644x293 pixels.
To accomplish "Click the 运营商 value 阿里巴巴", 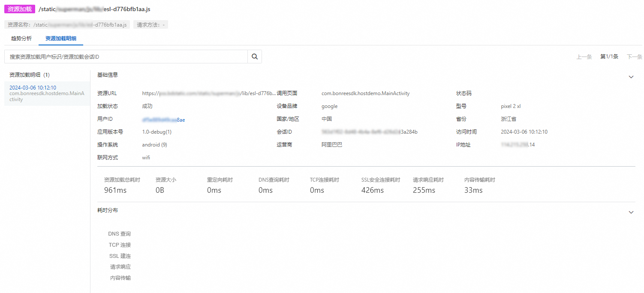I will (332, 145).
